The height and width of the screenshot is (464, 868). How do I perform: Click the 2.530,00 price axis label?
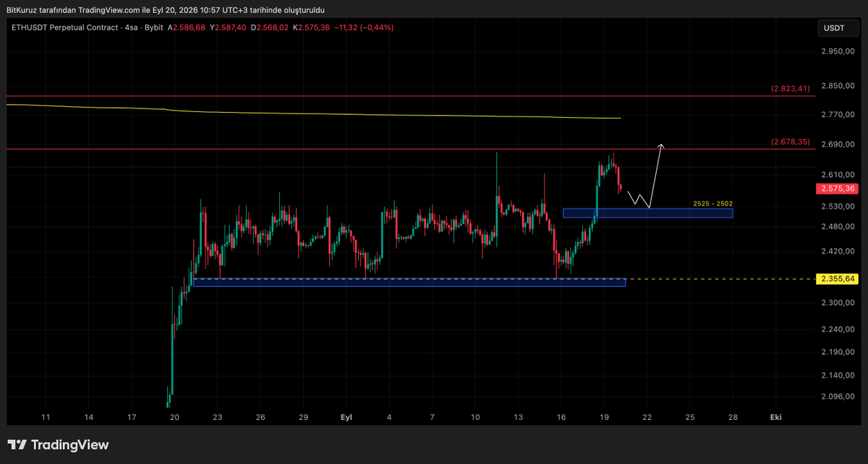(838, 207)
